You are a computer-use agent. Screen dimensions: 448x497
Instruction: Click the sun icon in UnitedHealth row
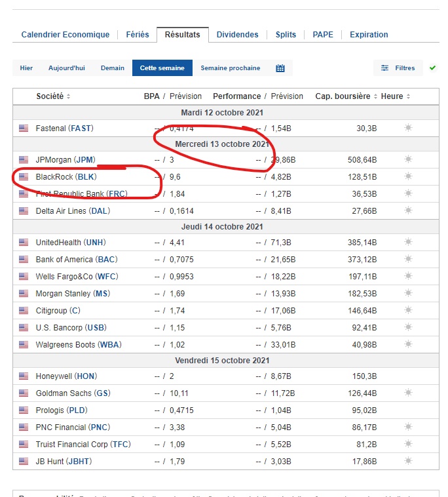tap(409, 242)
